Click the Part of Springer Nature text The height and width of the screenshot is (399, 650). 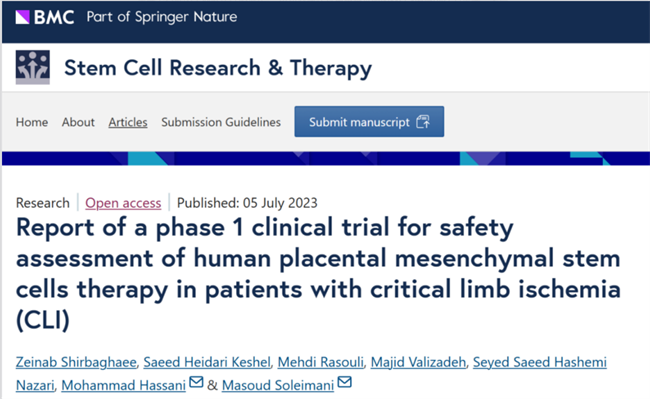(x=162, y=17)
